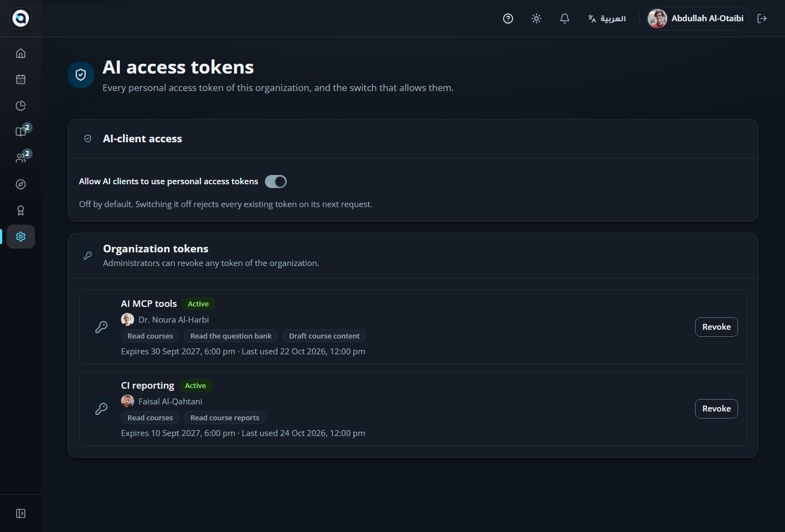Open the award badge sidebar icon
The width and height of the screenshot is (785, 532).
[x=21, y=210]
